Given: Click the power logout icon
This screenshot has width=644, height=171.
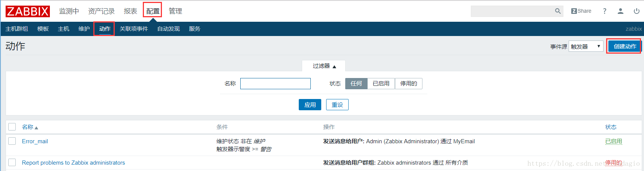Looking at the screenshot, I should pyautogui.click(x=636, y=11).
